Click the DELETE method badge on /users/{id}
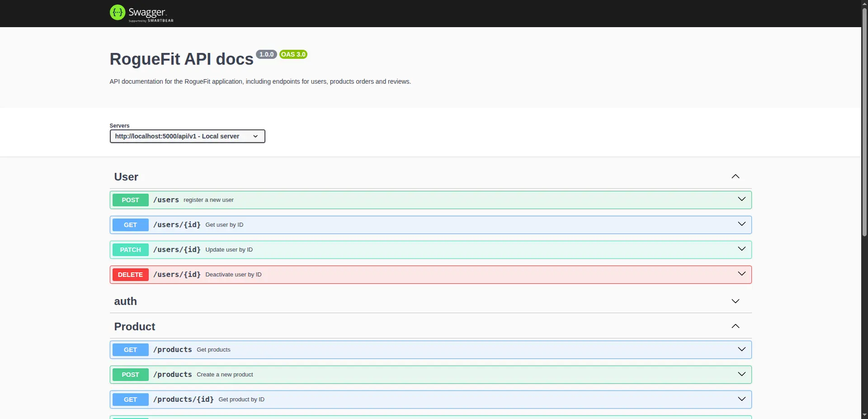 [x=130, y=275]
